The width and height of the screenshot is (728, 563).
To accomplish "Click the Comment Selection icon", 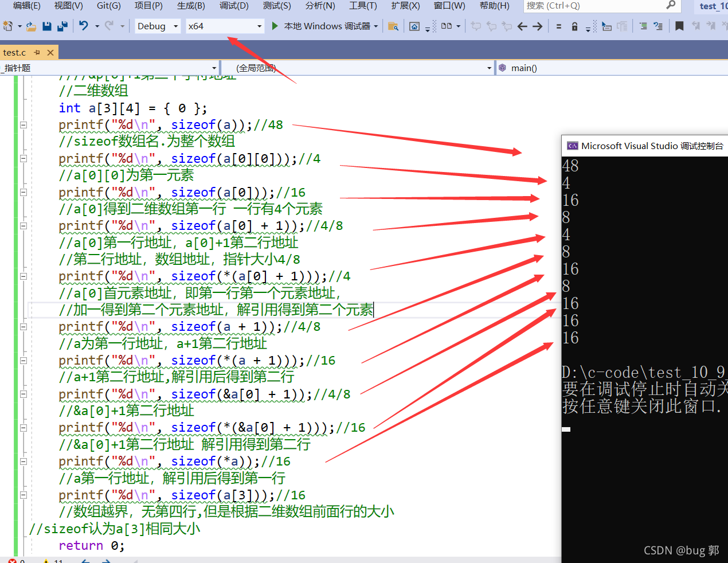I will click(x=658, y=26).
